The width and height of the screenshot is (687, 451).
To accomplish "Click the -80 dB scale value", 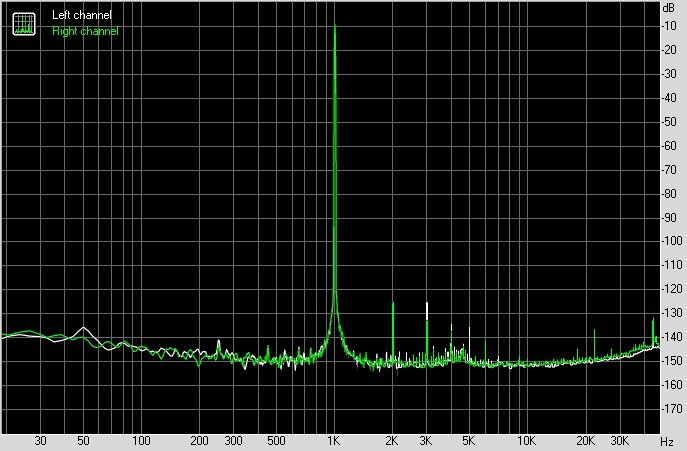I will (x=669, y=193).
